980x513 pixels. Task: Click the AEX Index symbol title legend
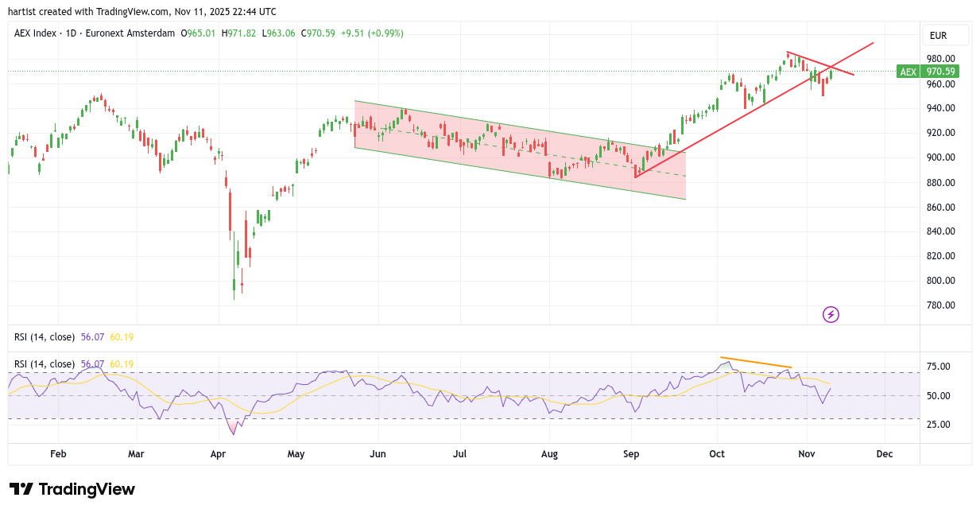[94, 33]
